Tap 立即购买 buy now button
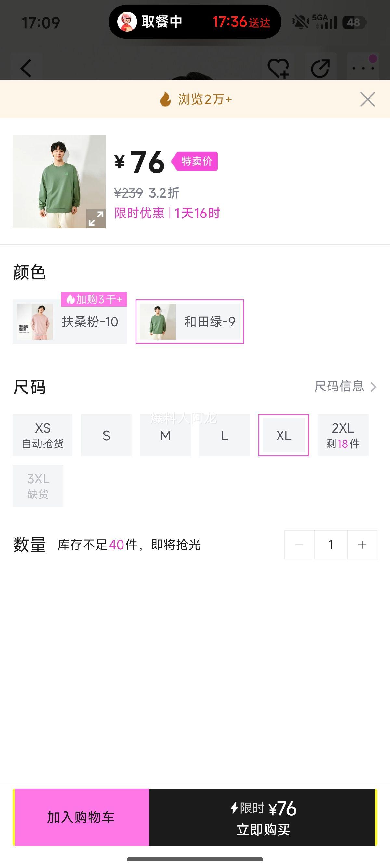Viewport: 390px width, 868px height. (263, 818)
